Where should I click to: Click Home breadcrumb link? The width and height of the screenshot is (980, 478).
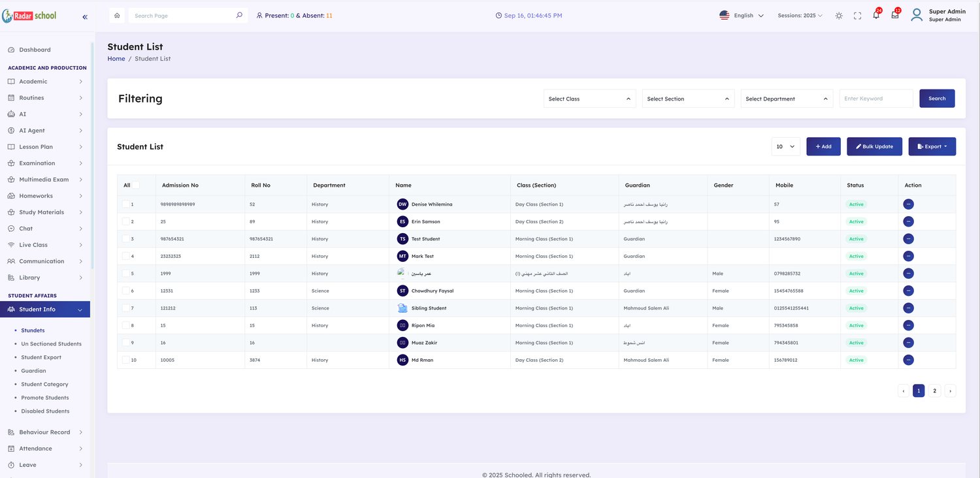[116, 59]
